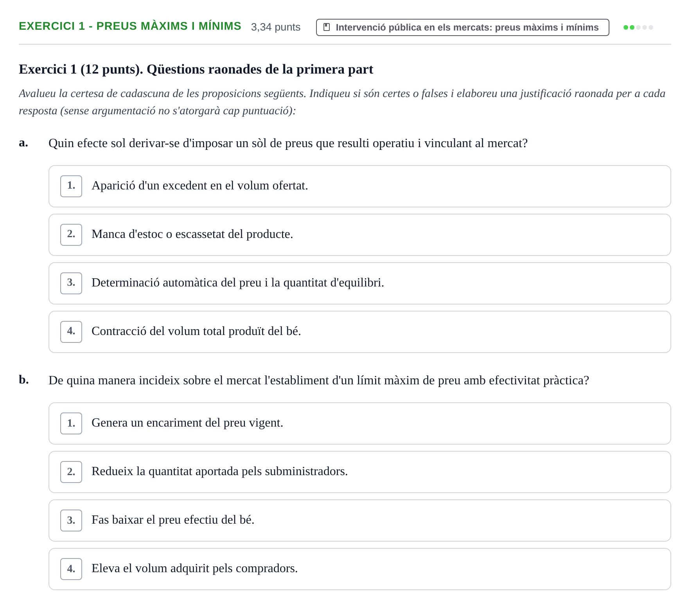Select 'Redueix la quantitat aportada pels subministradors'

[x=359, y=472]
